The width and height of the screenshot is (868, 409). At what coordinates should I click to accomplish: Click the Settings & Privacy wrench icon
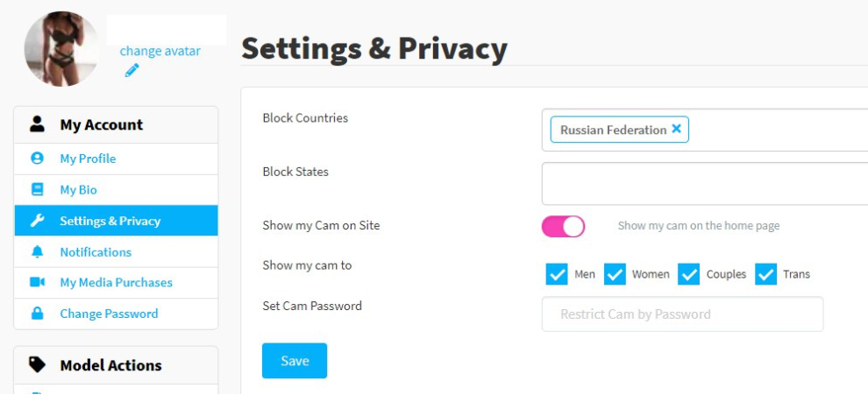click(37, 221)
